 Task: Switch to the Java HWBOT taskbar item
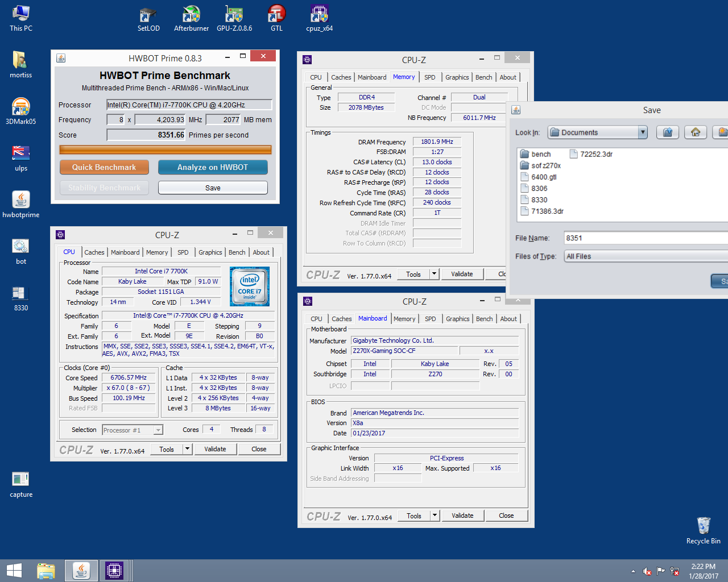tap(81, 571)
